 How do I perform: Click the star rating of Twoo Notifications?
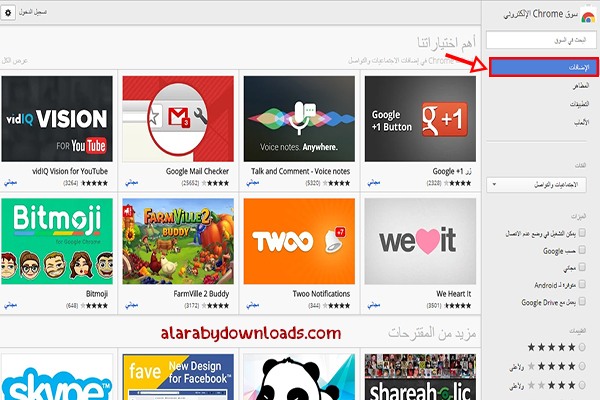pos(336,305)
